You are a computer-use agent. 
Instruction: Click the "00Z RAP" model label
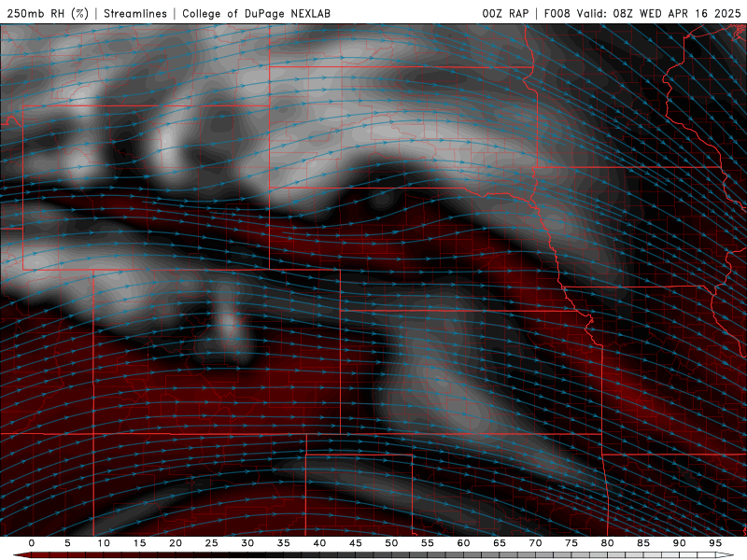pyautogui.click(x=505, y=13)
